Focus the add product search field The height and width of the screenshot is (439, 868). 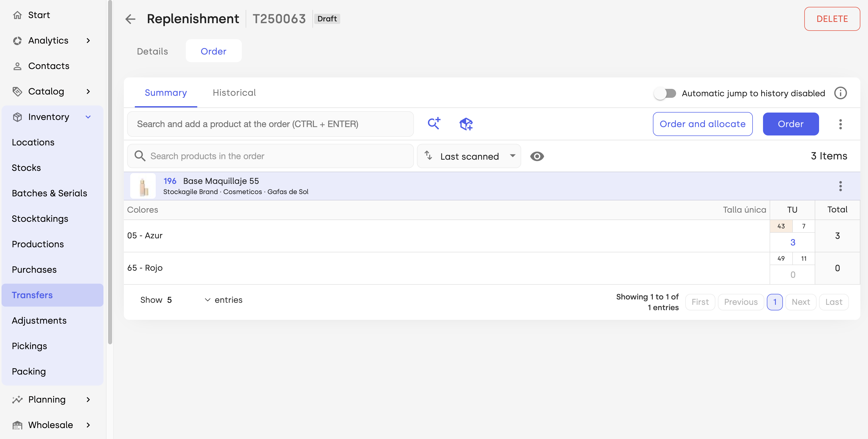pyautogui.click(x=270, y=124)
